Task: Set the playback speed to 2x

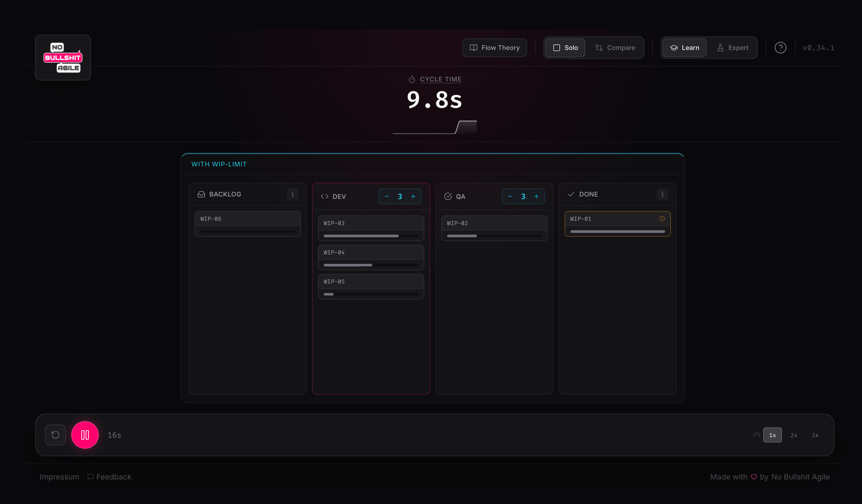Action: 794,435
